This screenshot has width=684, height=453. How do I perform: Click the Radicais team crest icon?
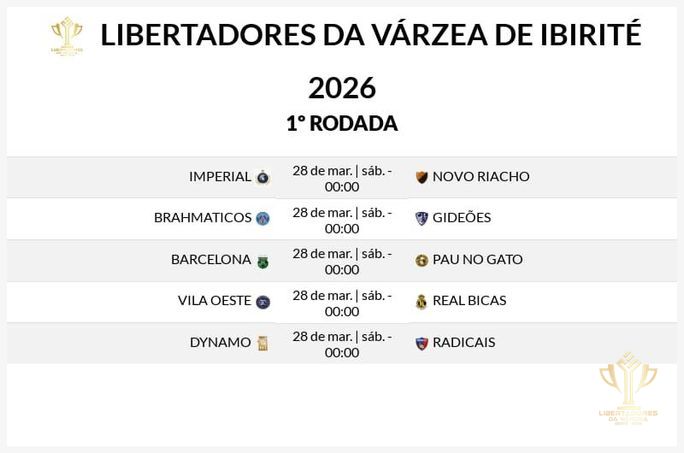[x=421, y=343]
